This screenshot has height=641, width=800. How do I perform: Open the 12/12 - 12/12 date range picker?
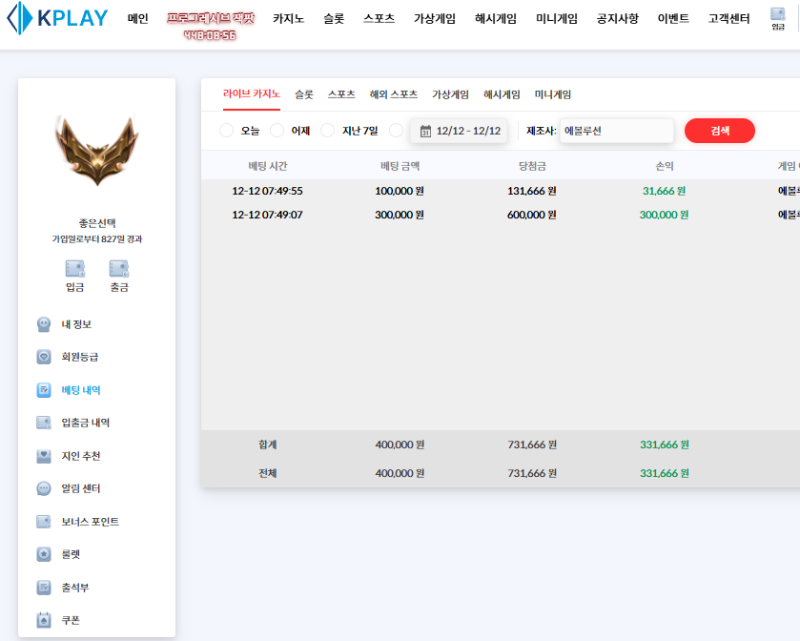tap(460, 131)
